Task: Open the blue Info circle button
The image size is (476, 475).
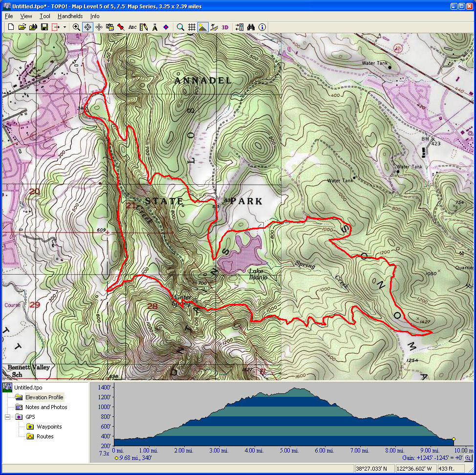Action: (x=262, y=27)
